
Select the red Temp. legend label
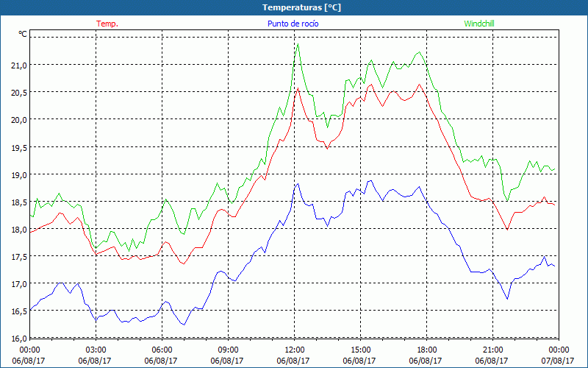pos(107,24)
